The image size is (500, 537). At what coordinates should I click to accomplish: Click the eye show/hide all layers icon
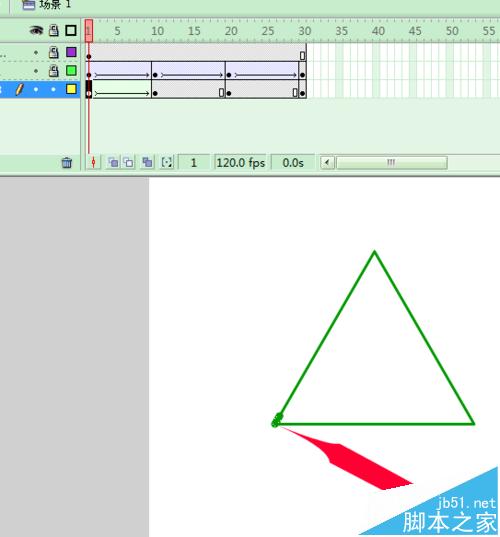(36, 31)
